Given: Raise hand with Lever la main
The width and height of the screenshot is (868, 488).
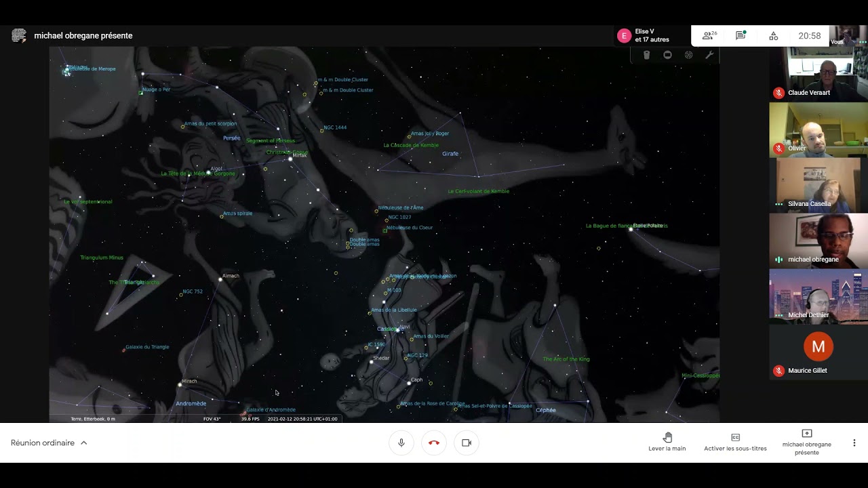Looking at the screenshot, I should (x=667, y=442).
